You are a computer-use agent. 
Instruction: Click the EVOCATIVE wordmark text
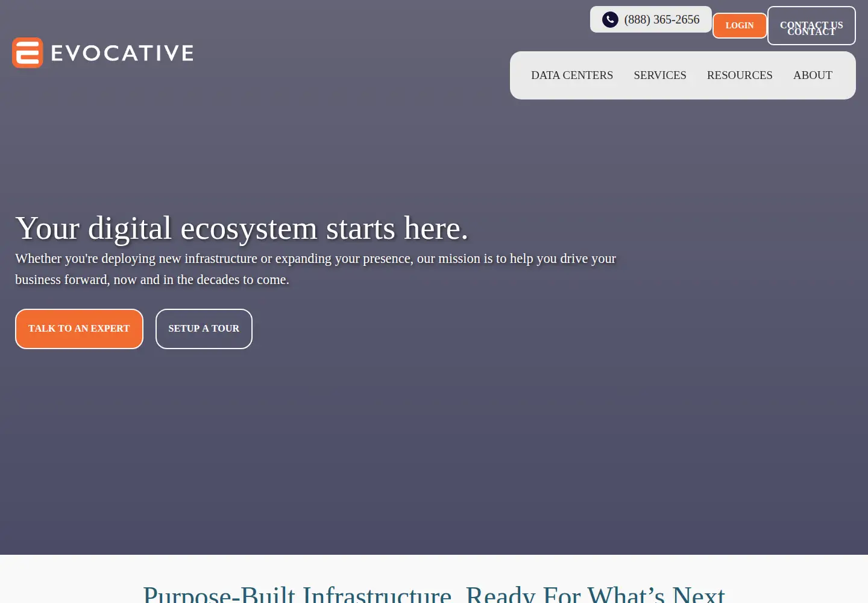click(122, 53)
